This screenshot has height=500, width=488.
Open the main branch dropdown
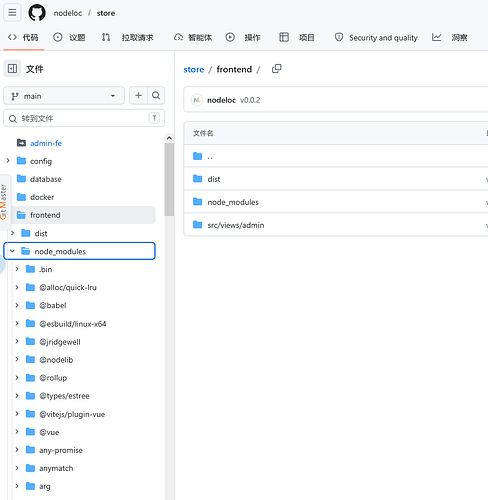tap(64, 96)
